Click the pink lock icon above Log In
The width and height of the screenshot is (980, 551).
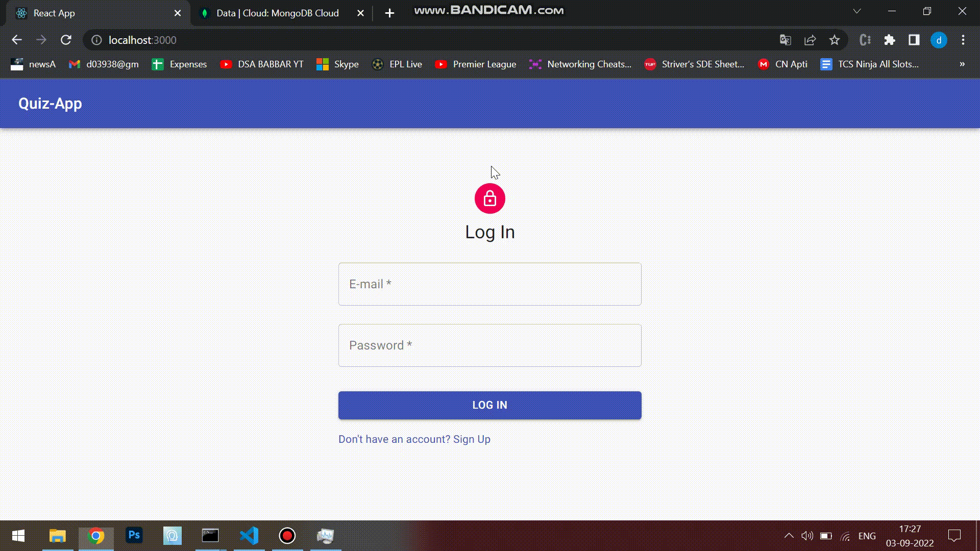point(489,198)
